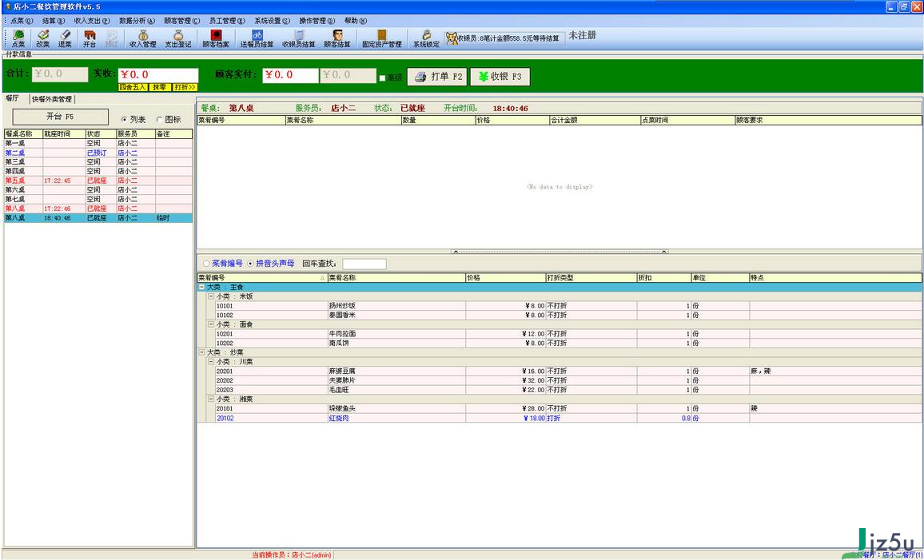Click the cashier pending-settlement status indicator
924x560 pixels.
[x=504, y=38]
